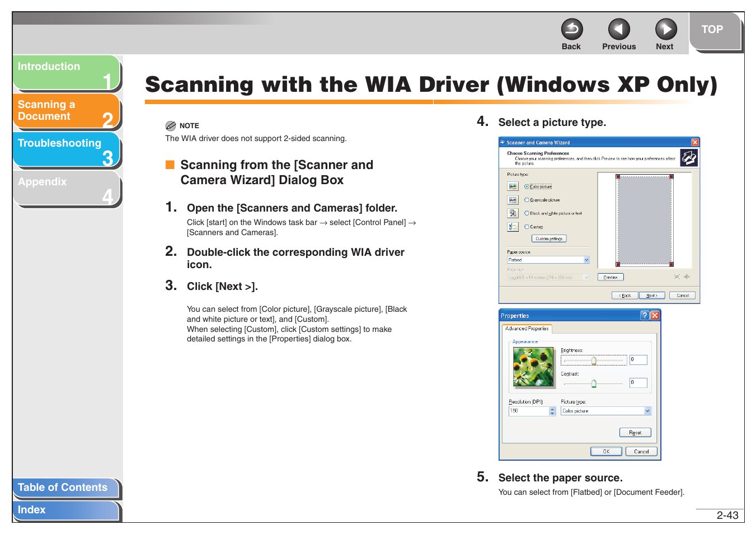This screenshot has width=756, height=534.
Task: Jump to the TOP page
Action: coord(715,31)
